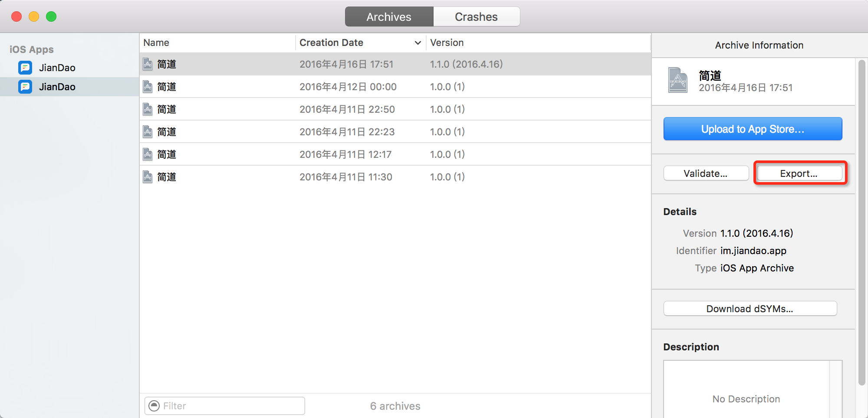Click the Validate... button
868x418 pixels.
[x=706, y=173]
